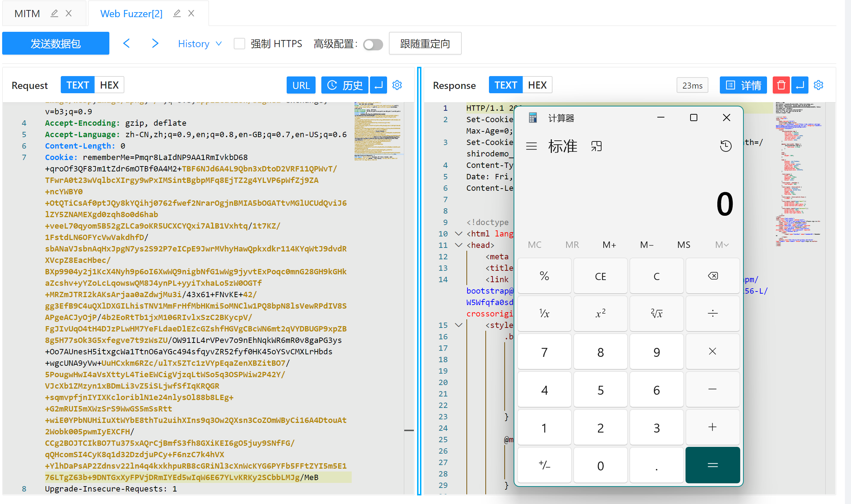Click digit 7 in Calculator
The width and height of the screenshot is (851, 504).
(544, 351)
